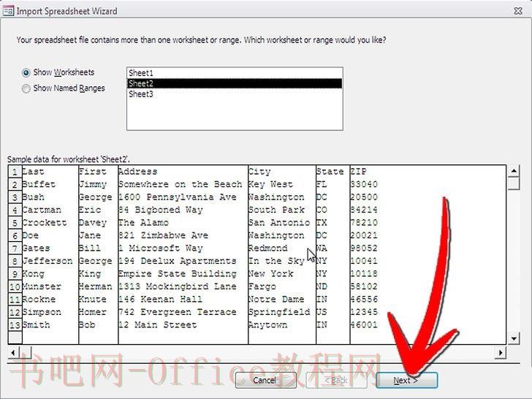Click the horizontal scrollbar thumb
This screenshot has height=399, width=532.
pos(25,352)
